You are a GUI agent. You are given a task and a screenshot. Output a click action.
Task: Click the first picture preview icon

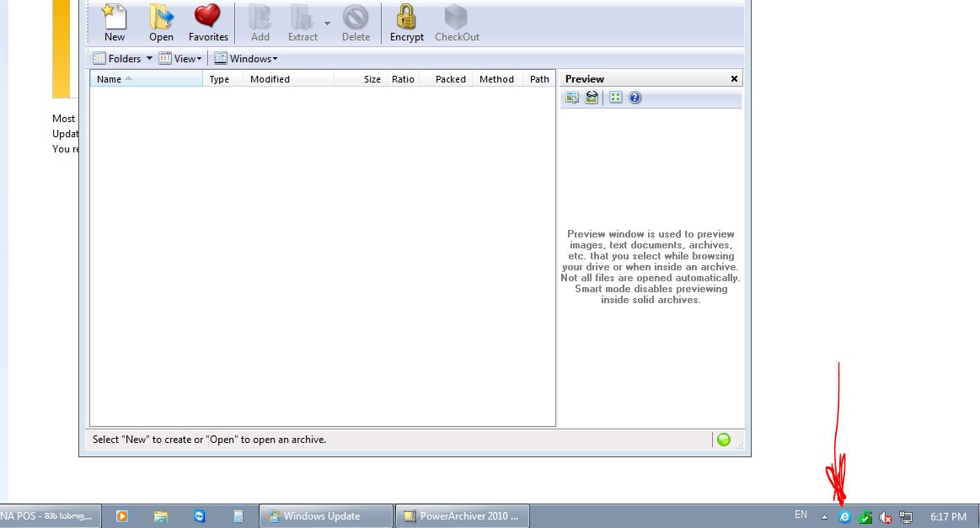point(572,98)
